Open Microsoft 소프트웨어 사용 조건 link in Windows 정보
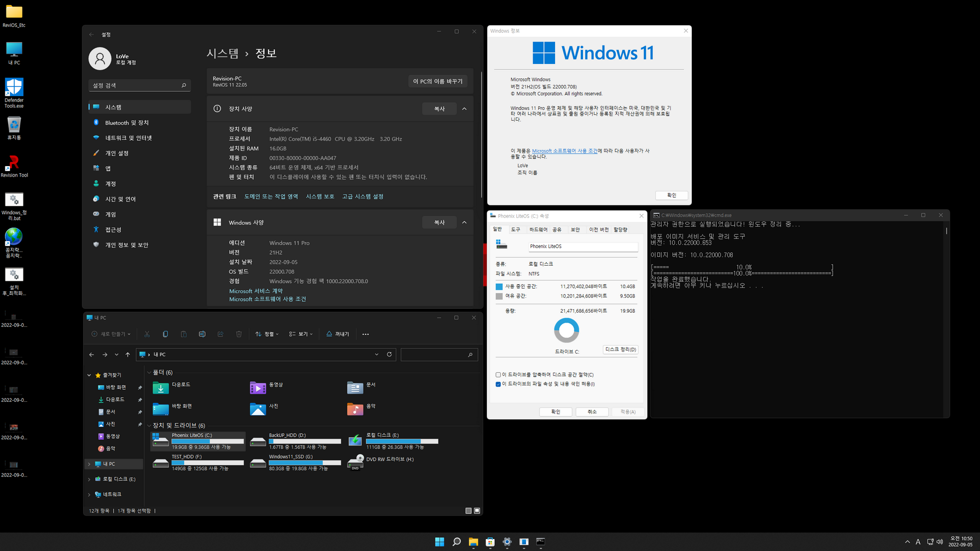 point(564,151)
